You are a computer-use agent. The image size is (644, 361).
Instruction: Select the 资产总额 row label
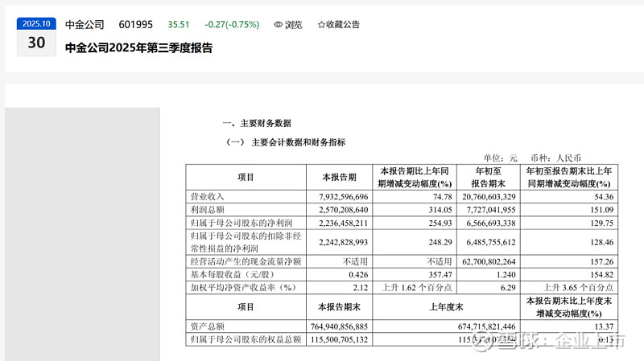pos(207,326)
